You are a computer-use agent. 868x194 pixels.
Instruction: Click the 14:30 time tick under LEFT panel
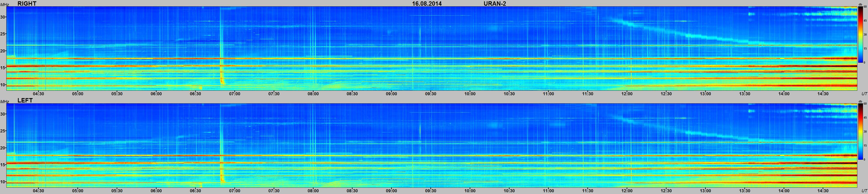pos(823,191)
